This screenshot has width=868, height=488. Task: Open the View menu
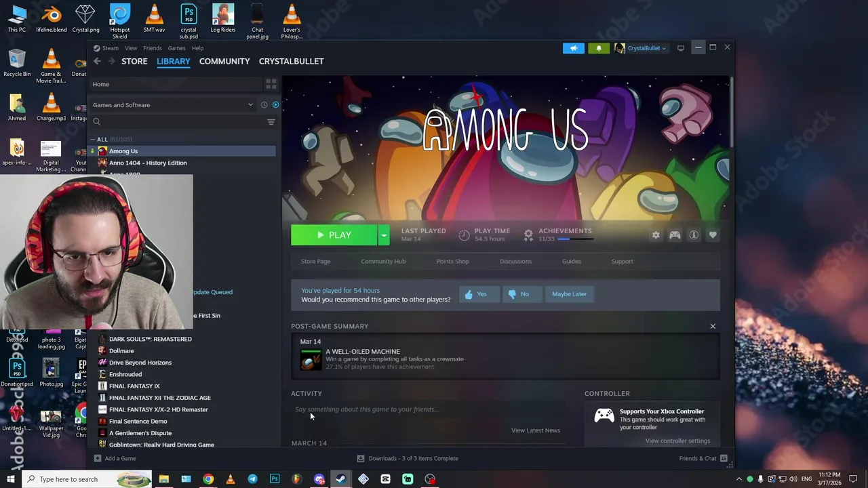(131, 48)
